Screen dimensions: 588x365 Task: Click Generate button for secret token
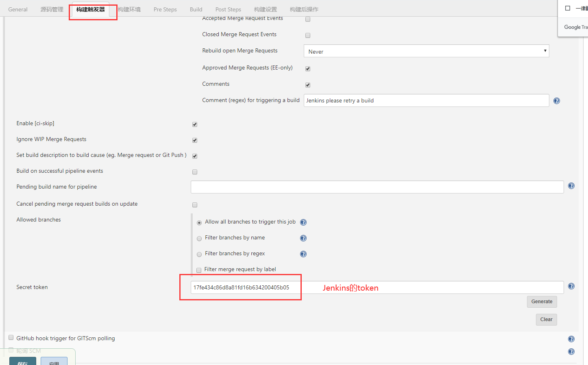[x=542, y=302]
